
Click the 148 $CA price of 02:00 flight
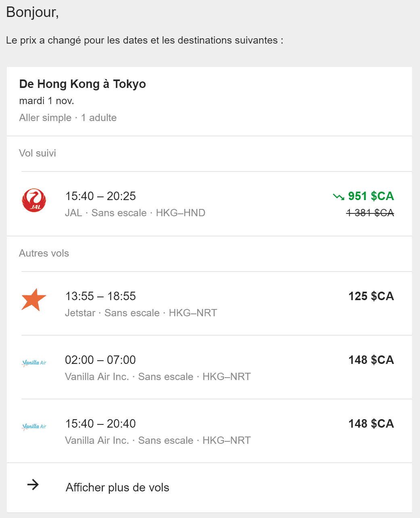point(371,360)
